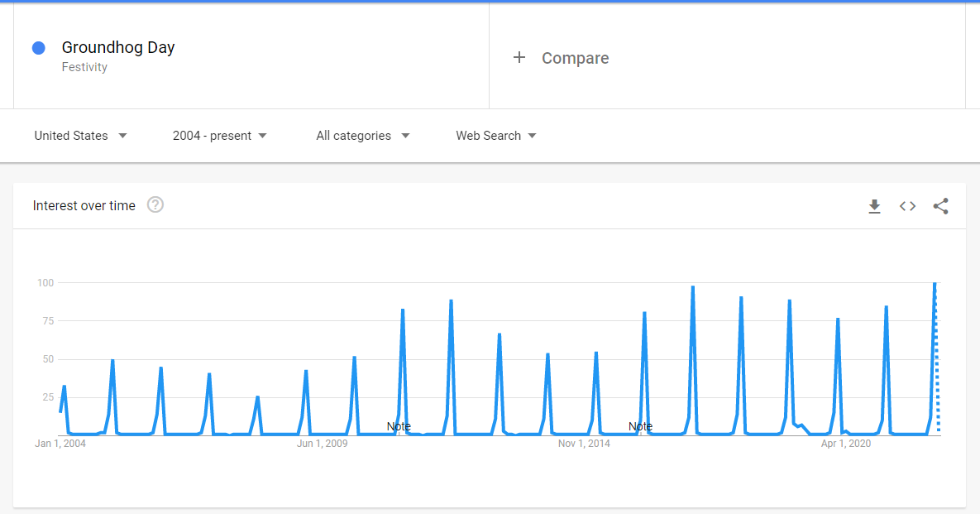Open the All categories dropdown
The height and width of the screenshot is (514, 980).
(x=362, y=136)
